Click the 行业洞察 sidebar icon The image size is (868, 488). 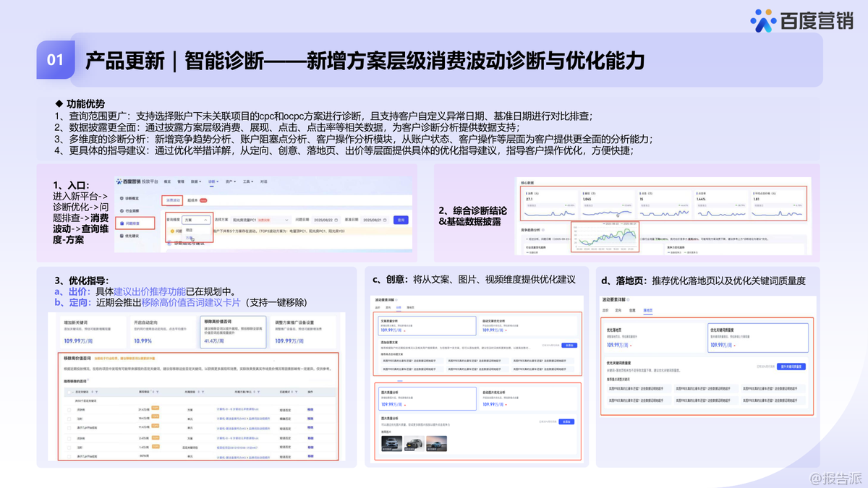click(x=121, y=210)
